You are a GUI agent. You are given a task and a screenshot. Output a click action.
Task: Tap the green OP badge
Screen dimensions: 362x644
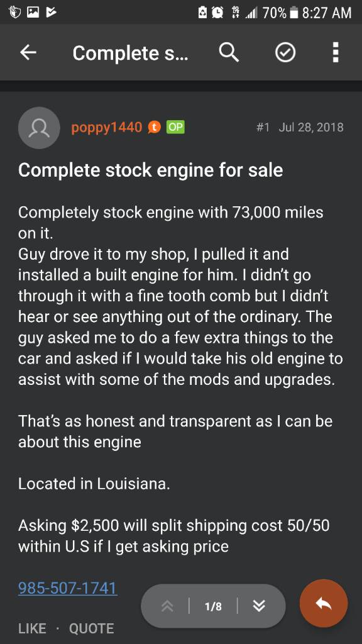click(175, 127)
